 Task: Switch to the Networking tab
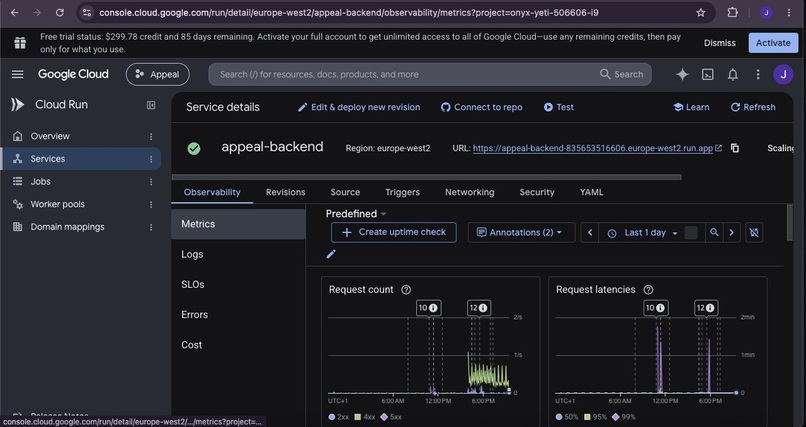(469, 192)
